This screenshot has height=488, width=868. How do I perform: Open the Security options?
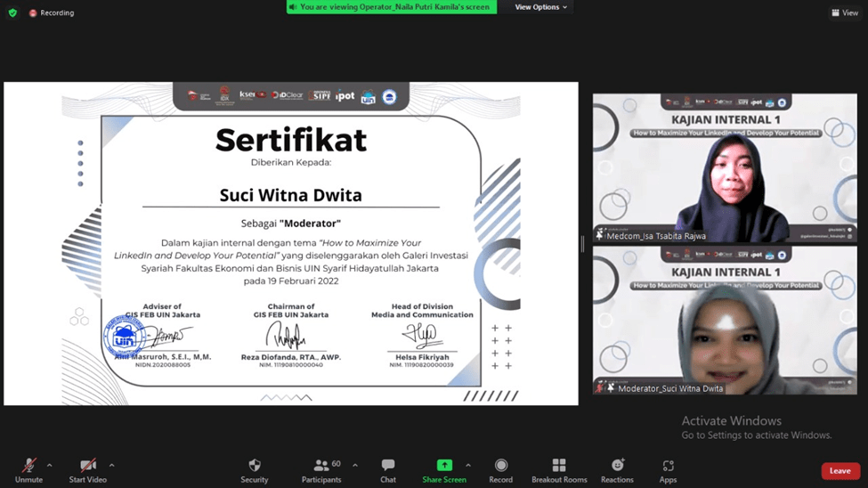[254, 470]
